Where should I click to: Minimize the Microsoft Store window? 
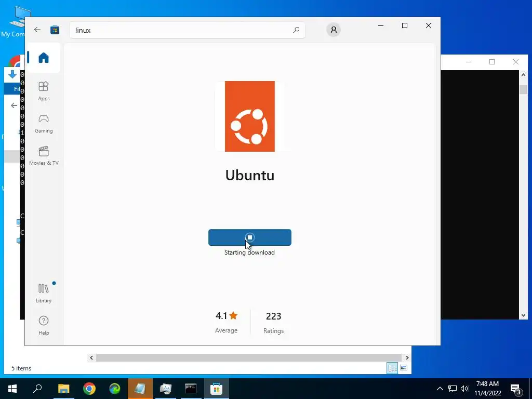click(381, 25)
